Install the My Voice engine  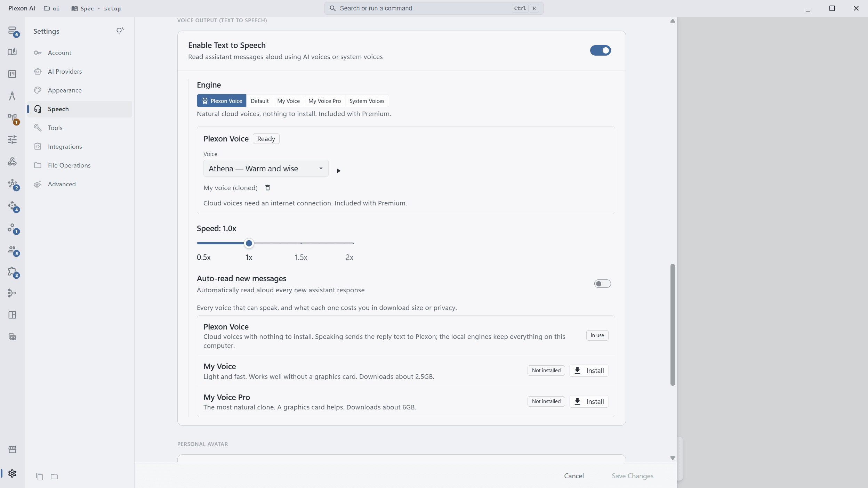pyautogui.click(x=589, y=371)
